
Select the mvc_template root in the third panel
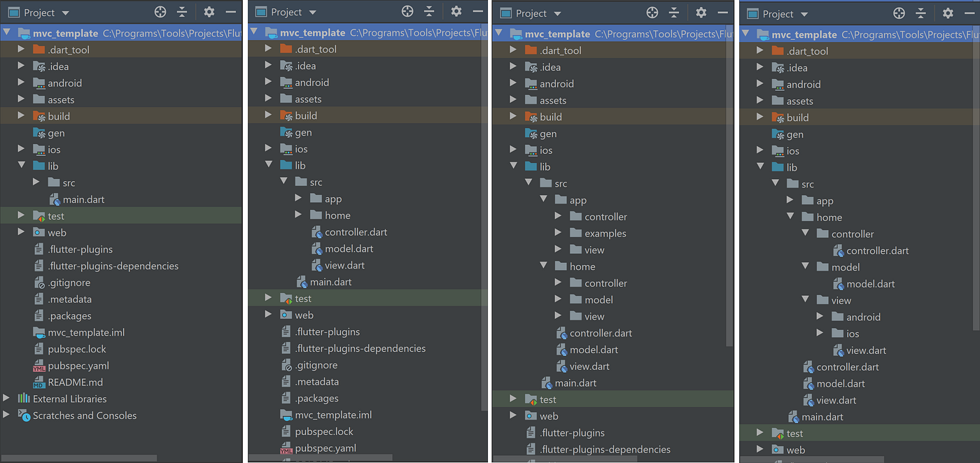click(x=556, y=34)
